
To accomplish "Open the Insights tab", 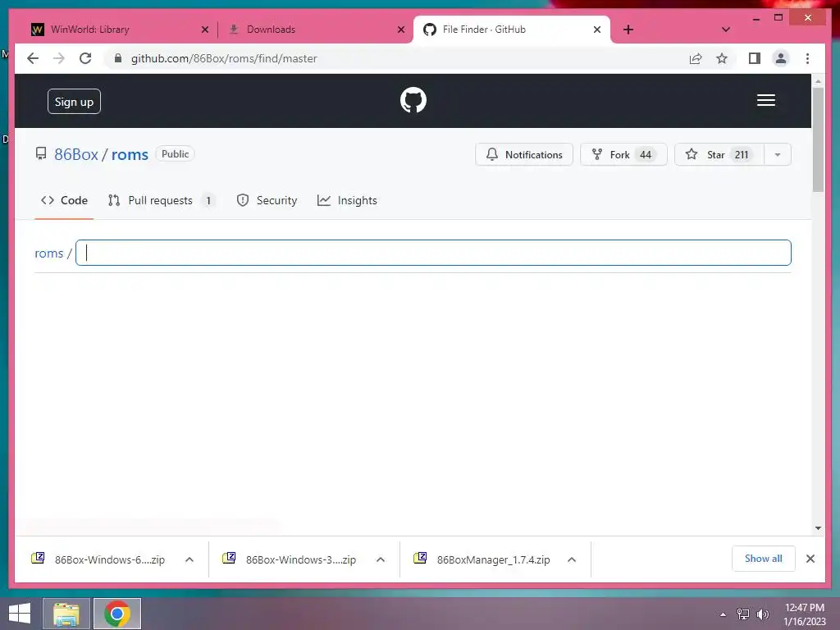I will click(x=347, y=200).
